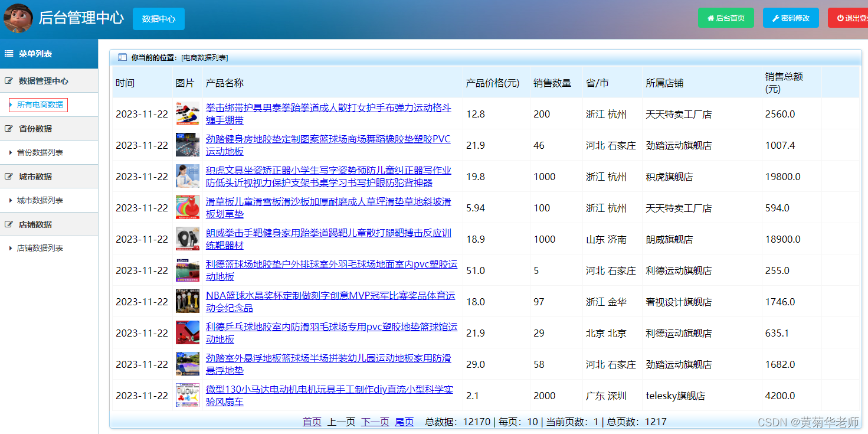Open the NBA篮球水晶奖杯 product link

[330, 302]
